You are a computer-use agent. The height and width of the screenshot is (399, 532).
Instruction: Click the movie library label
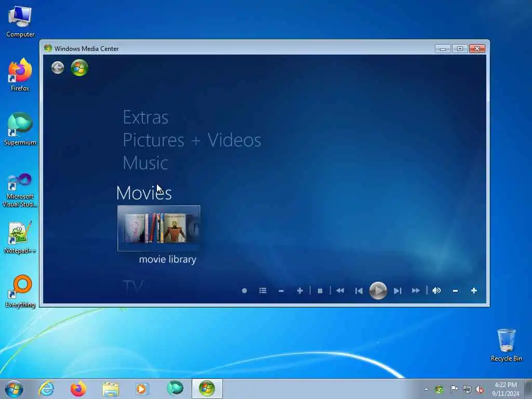coord(168,260)
